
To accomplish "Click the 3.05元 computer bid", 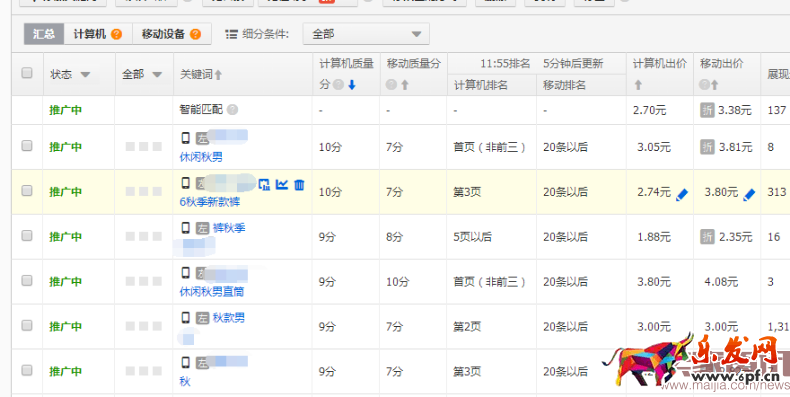I will [654, 147].
